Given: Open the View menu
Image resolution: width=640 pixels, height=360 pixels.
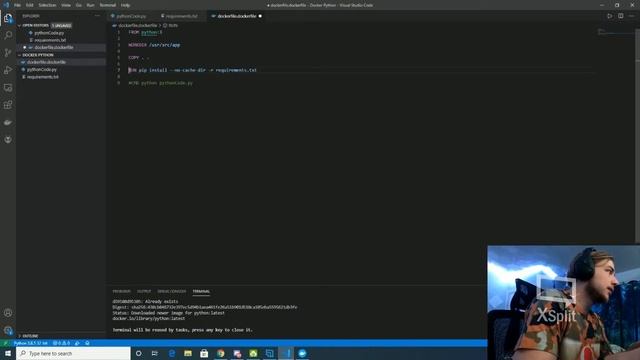Looking at the screenshot, I should pos(66,5).
